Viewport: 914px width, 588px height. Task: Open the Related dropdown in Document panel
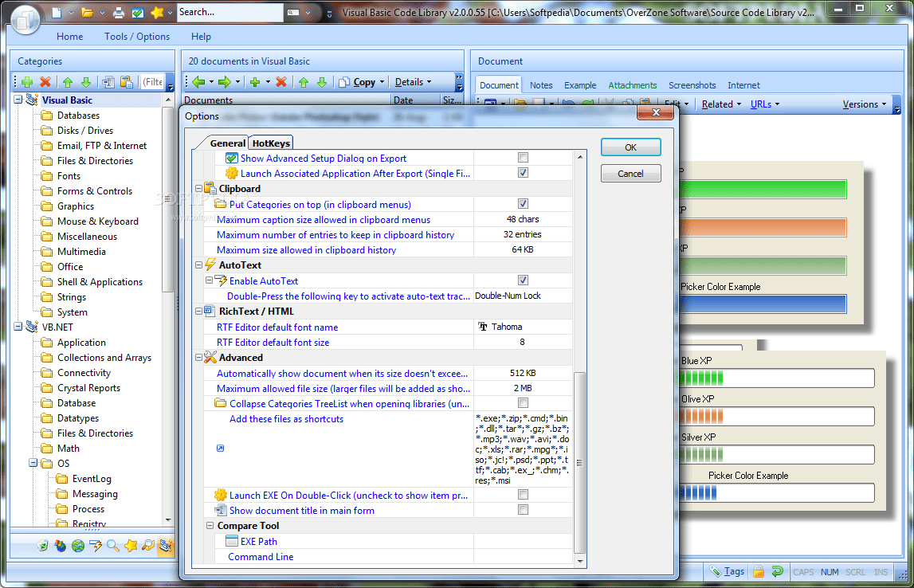[x=722, y=104]
